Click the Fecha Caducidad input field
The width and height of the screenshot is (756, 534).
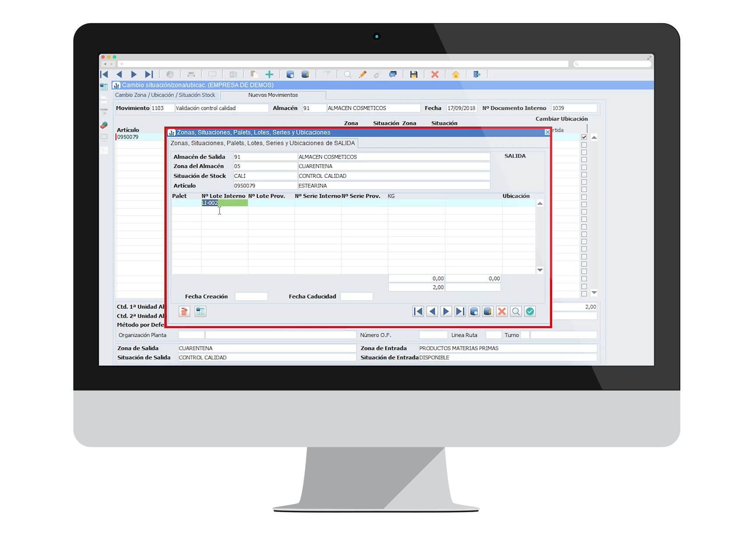pos(356,297)
